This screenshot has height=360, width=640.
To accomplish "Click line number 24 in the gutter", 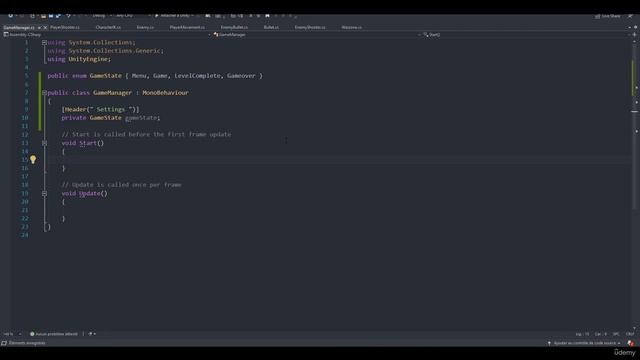I will point(25,235).
